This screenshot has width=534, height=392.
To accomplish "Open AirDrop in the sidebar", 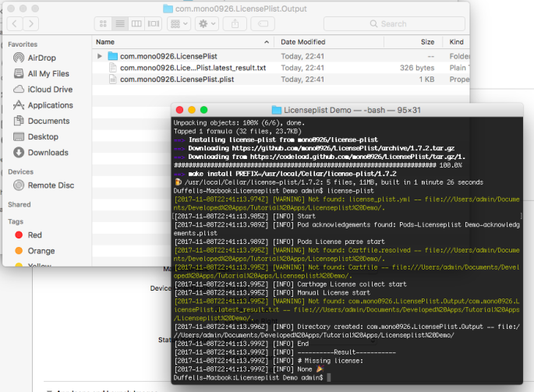I will click(41, 58).
